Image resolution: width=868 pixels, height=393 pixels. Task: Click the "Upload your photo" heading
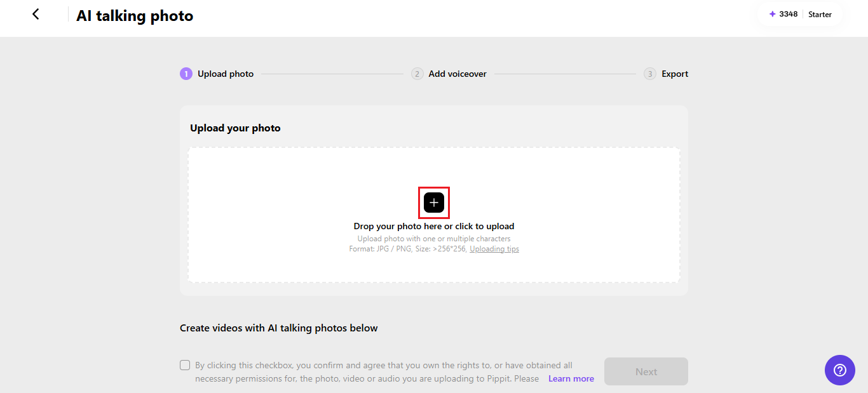[235, 128]
